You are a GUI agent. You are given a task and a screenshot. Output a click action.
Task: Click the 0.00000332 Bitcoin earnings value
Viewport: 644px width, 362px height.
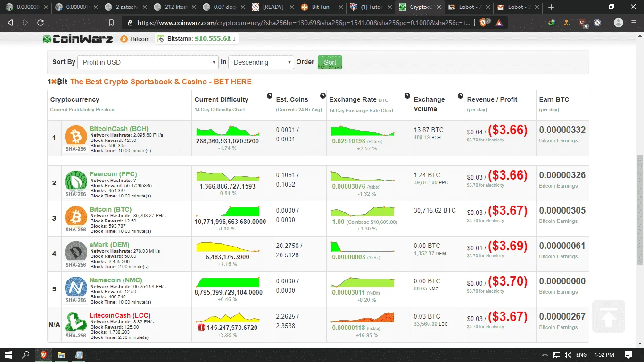tap(562, 130)
